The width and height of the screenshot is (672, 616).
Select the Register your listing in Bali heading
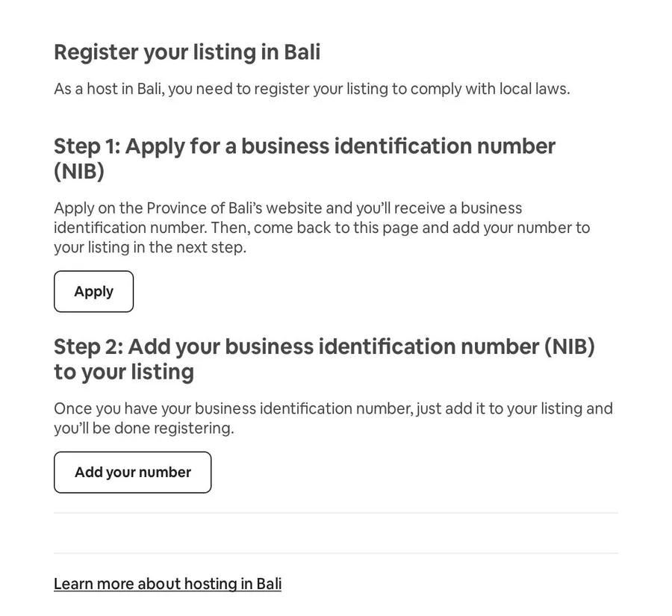click(187, 52)
